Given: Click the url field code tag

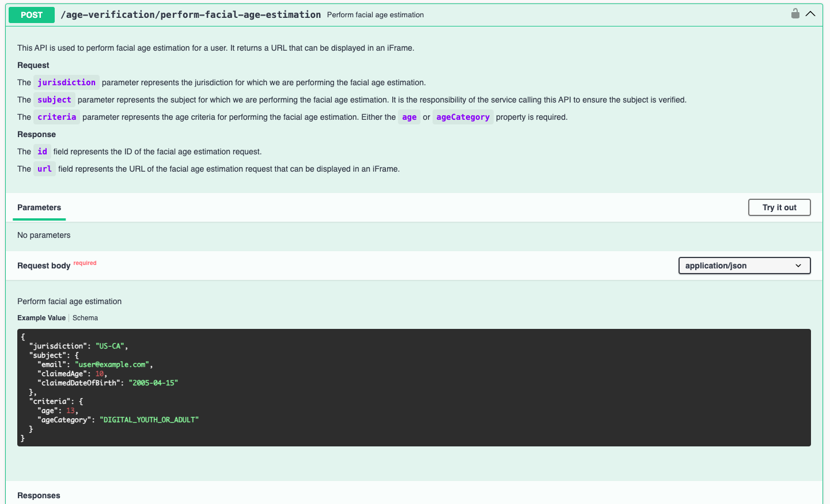Looking at the screenshot, I should tap(44, 169).
